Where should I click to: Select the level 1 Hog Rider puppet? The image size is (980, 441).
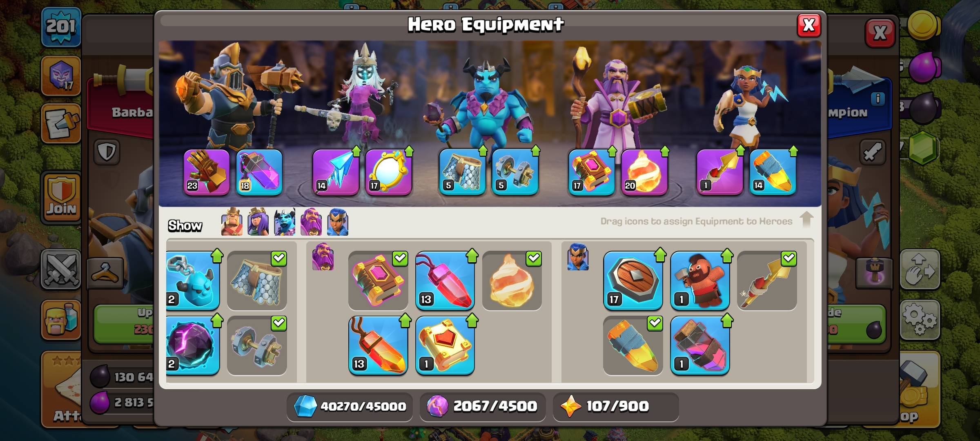[x=700, y=281]
